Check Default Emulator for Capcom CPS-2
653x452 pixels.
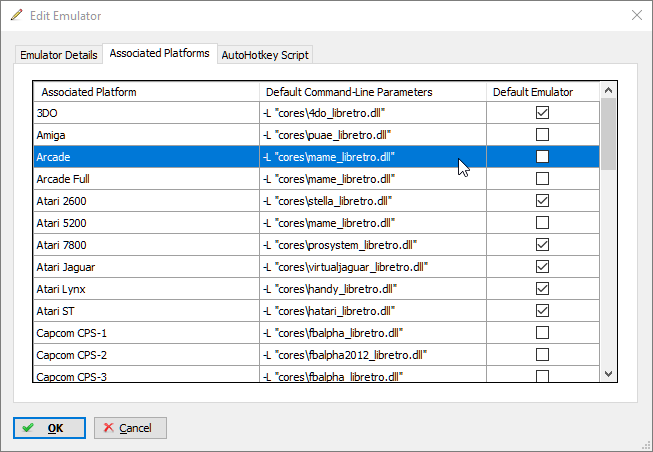[542, 355]
